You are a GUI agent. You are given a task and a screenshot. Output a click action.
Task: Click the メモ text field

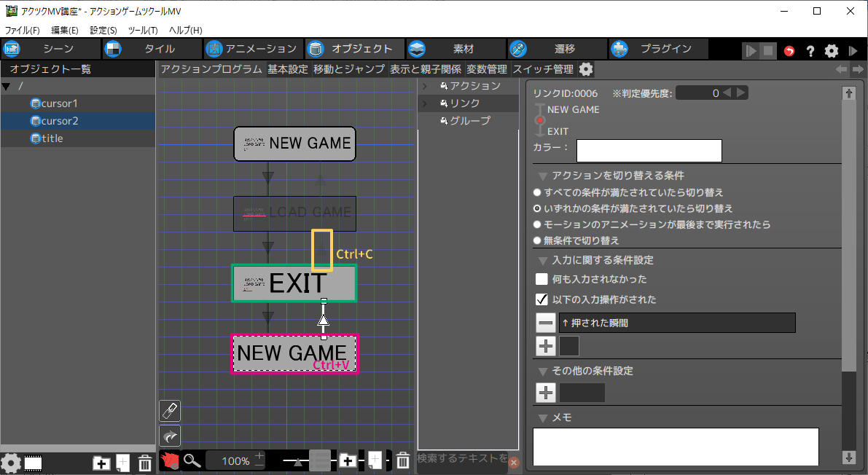pos(676,446)
